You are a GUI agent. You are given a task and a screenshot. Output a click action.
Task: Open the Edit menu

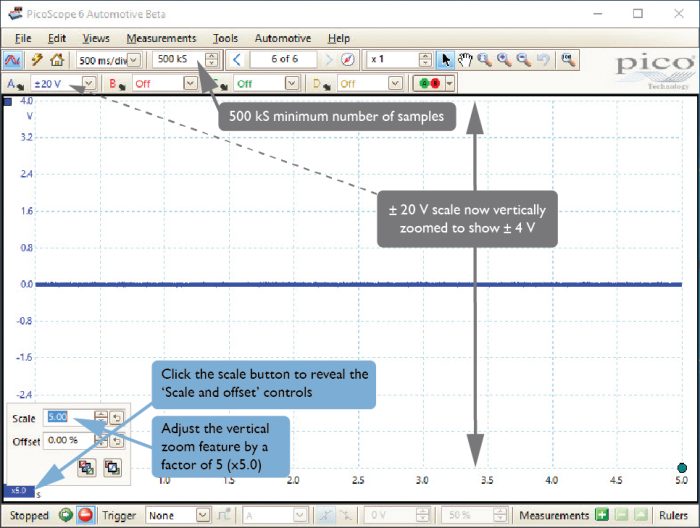click(57, 38)
